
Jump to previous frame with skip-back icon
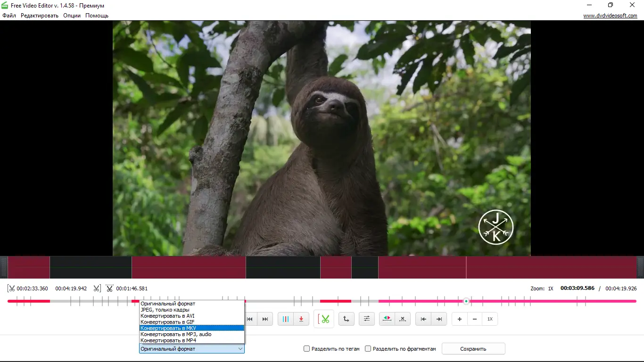[423, 319]
